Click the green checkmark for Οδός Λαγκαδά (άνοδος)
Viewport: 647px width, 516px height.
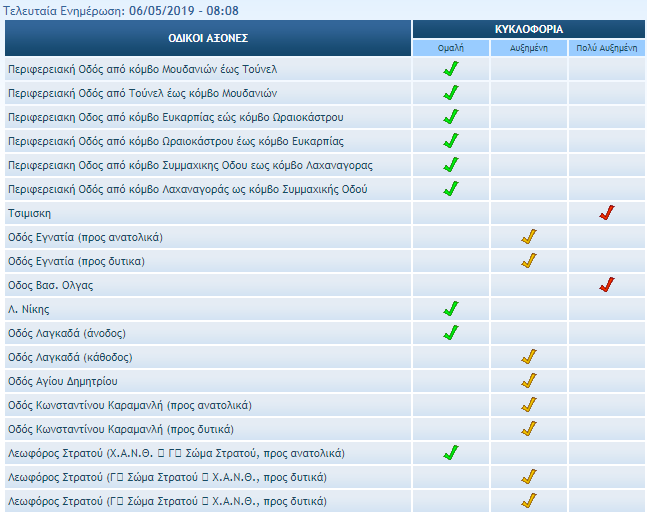(450, 333)
